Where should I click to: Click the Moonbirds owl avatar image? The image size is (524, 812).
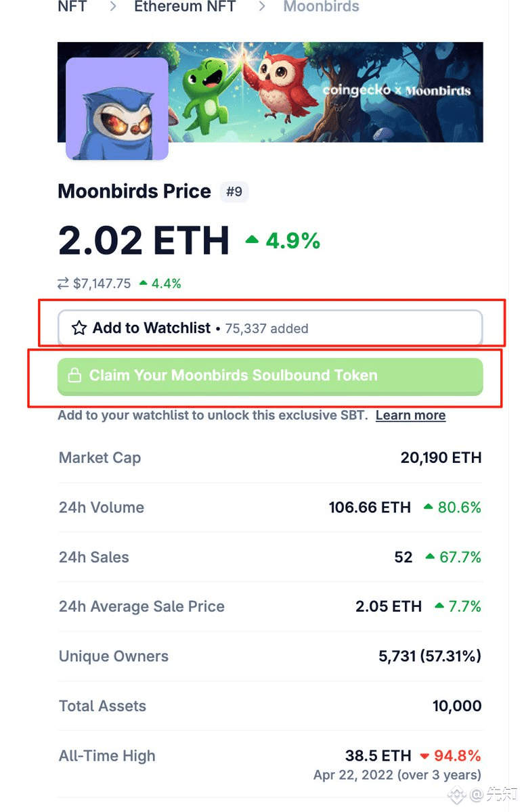point(116,108)
